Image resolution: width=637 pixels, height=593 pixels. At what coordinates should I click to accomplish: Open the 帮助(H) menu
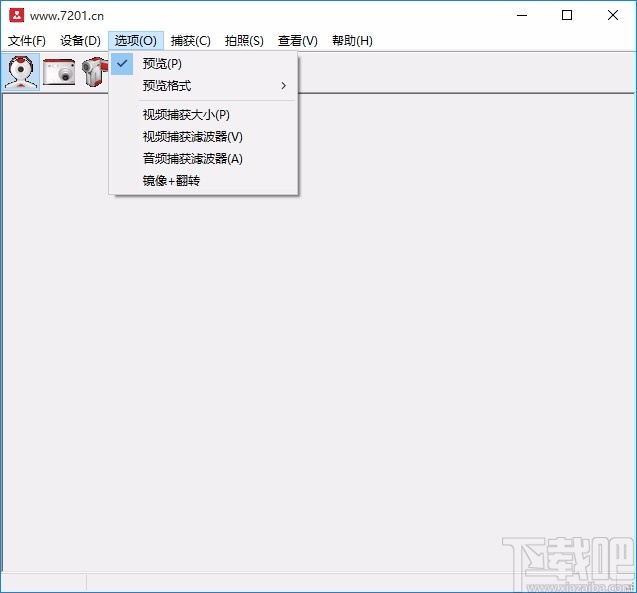(352, 41)
